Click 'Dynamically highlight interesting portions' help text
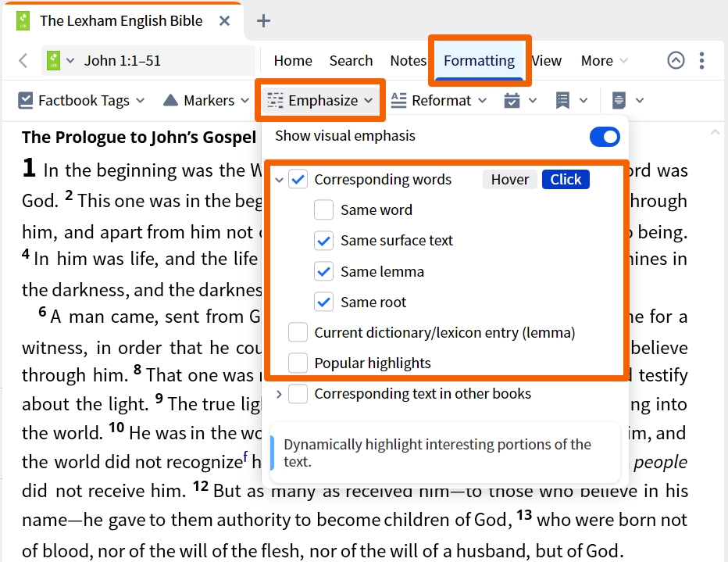The width and height of the screenshot is (728, 562). pos(437,453)
